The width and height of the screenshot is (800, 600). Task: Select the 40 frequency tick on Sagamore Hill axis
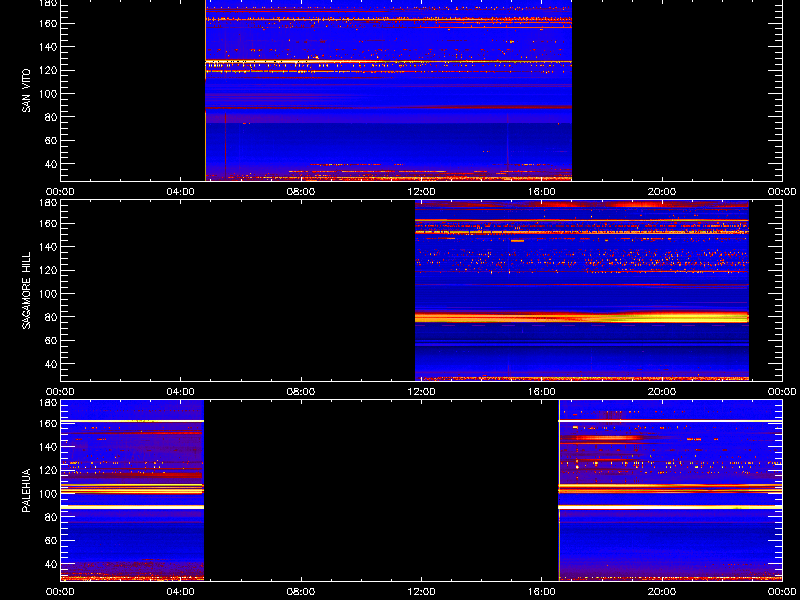click(50, 364)
